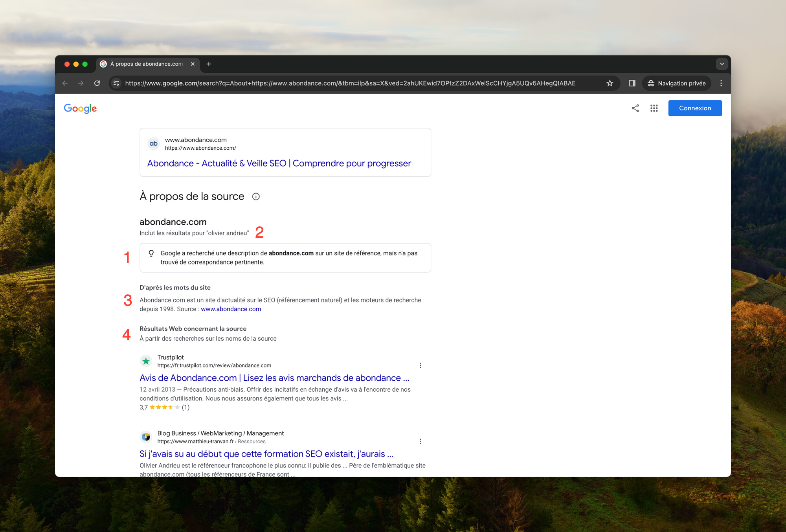Click the lightbulb icon in description box
The image size is (786, 532).
(151, 253)
